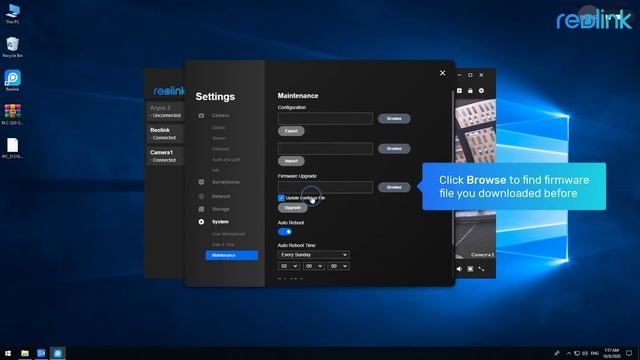The height and width of the screenshot is (360, 640).
Task: Open the IPC firmware file on desktop
Action: click(13, 148)
